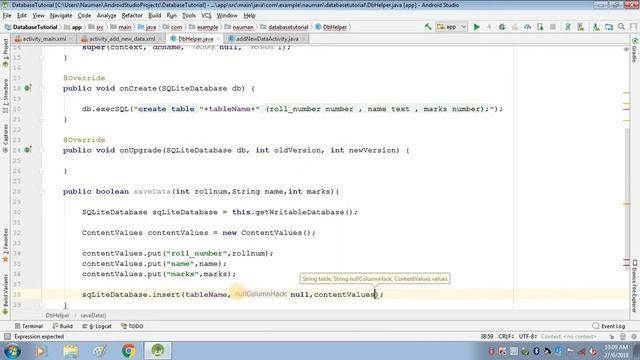Click the Debug app bug icon
640x360 pixels.
[x=502, y=27]
